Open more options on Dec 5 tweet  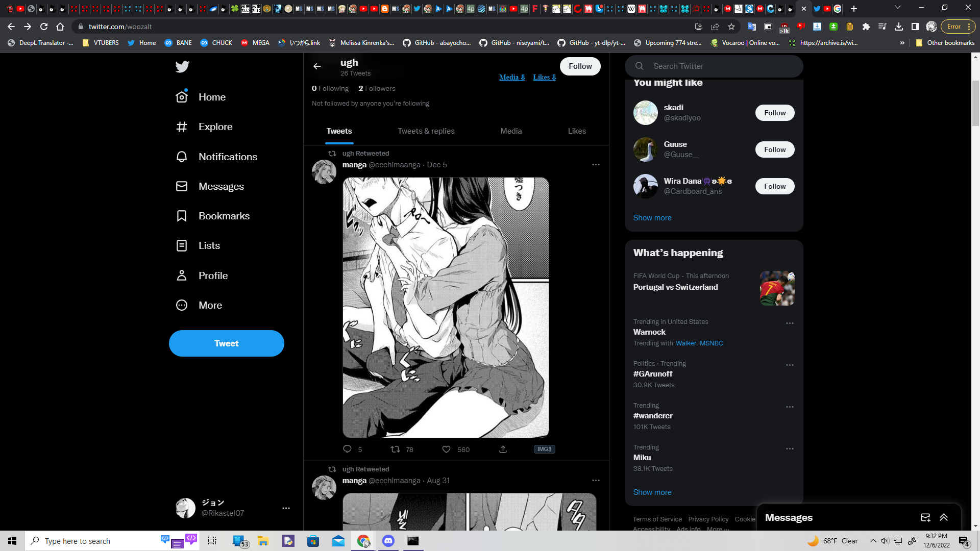click(596, 165)
